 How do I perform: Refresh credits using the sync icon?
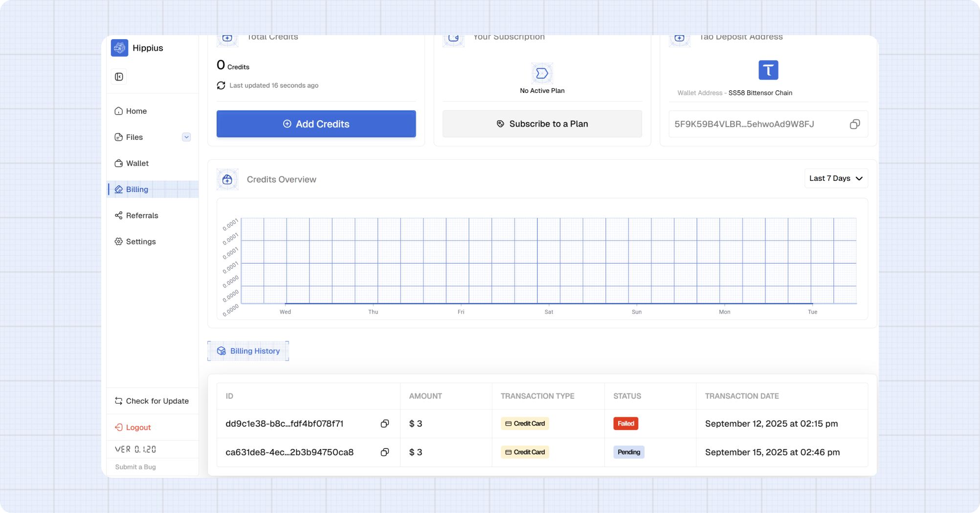[221, 85]
